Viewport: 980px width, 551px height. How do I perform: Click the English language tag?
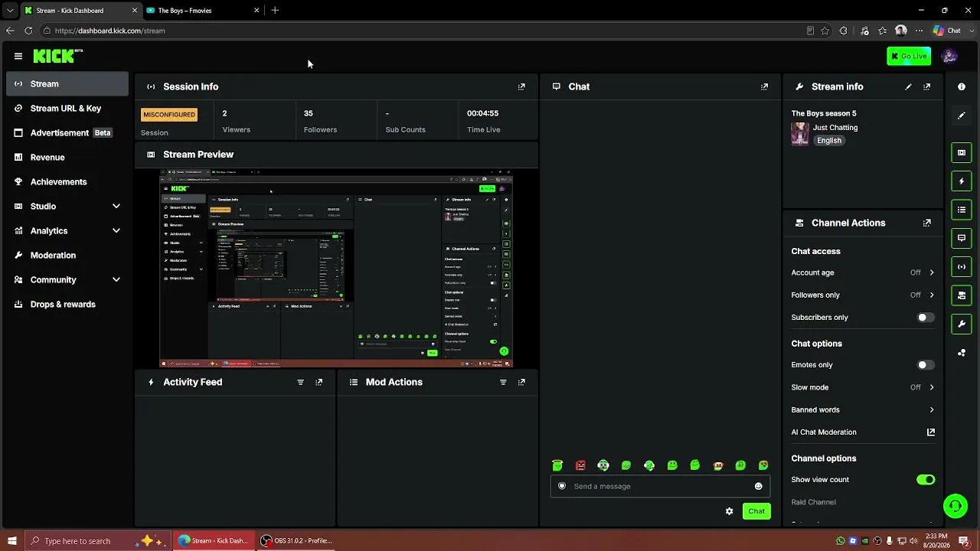click(829, 141)
